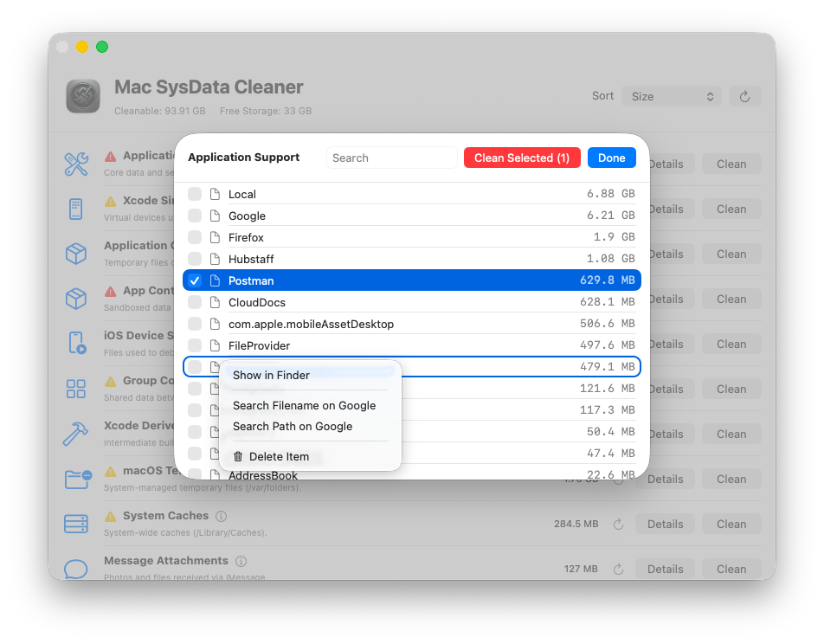Click the red warning icon beside App Containers
Viewport: 824px width, 644px height.
[111, 291]
